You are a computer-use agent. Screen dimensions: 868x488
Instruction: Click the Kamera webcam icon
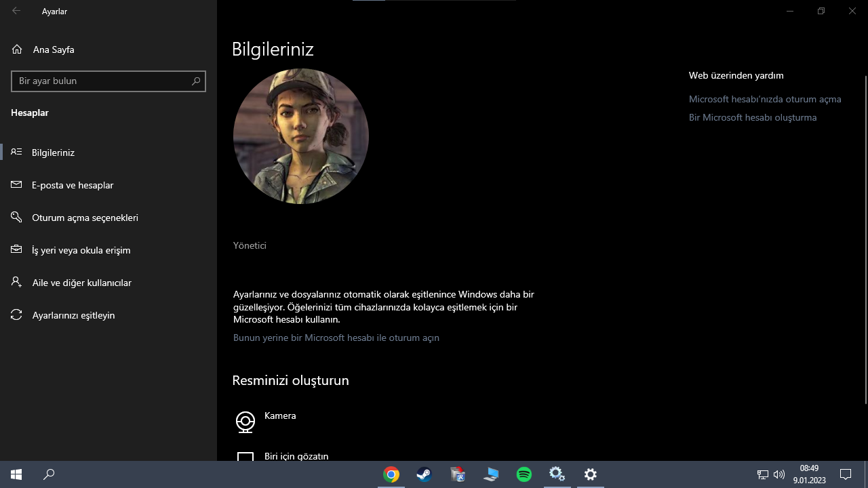click(x=245, y=422)
